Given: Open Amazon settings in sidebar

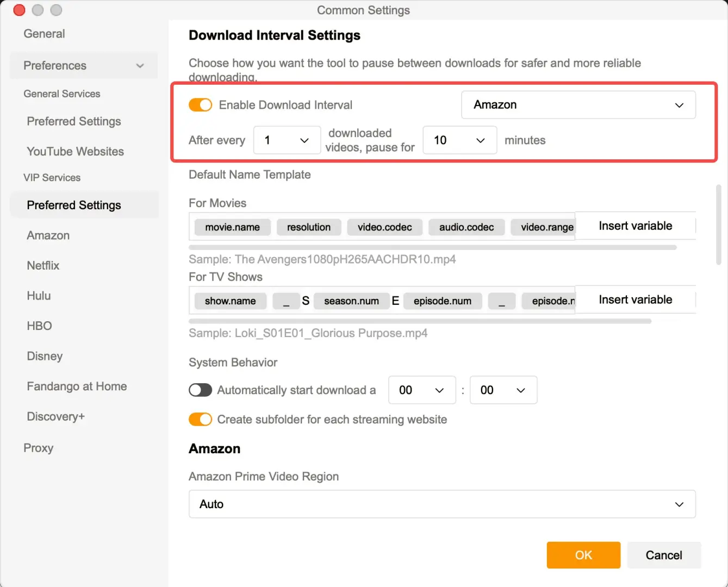Looking at the screenshot, I should (x=48, y=235).
